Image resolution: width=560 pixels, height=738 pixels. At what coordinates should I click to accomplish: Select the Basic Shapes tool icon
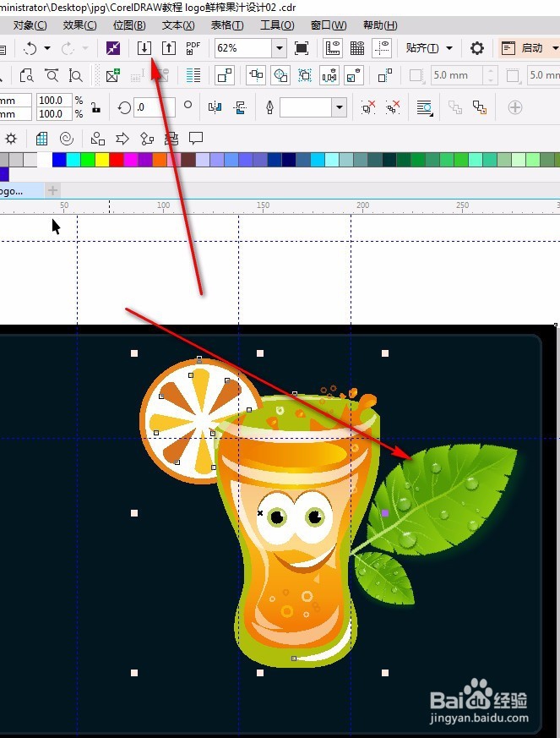pos(97,139)
